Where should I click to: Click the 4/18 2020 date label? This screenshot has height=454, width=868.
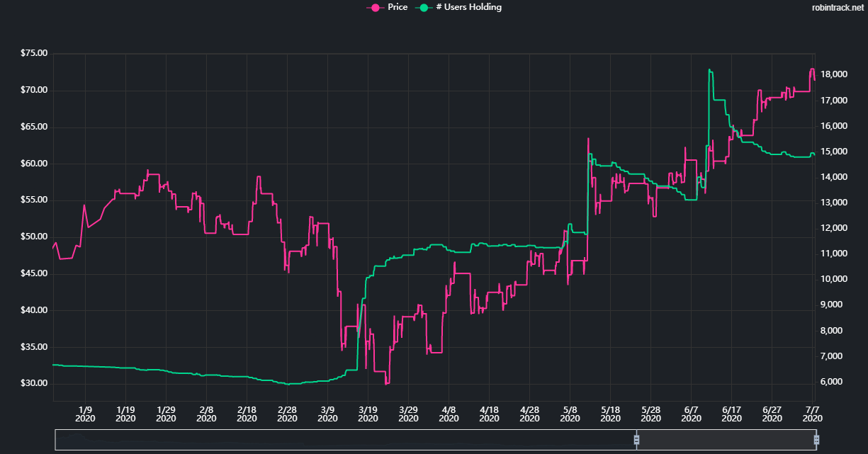(489, 414)
